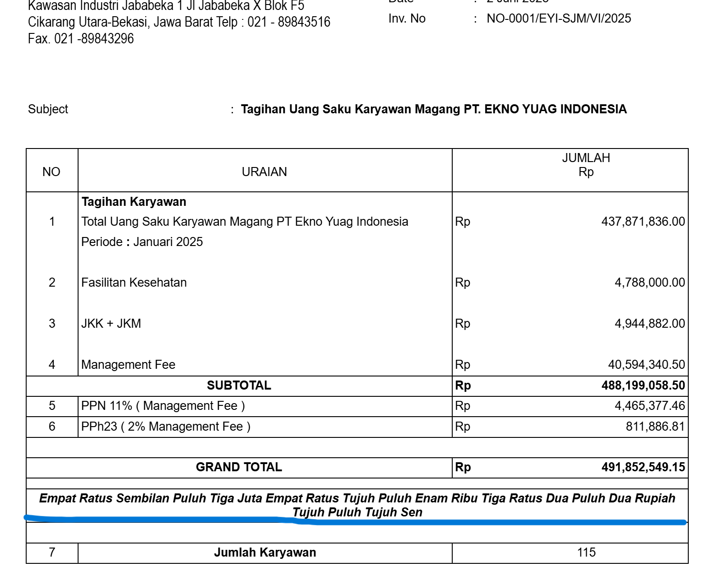Select amount 4,788,000.00
Viewport: 728px width, 576px height.
pos(650,283)
